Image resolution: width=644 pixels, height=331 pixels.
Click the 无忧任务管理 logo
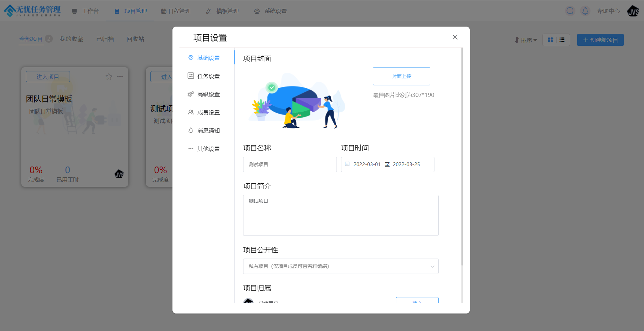32,10
